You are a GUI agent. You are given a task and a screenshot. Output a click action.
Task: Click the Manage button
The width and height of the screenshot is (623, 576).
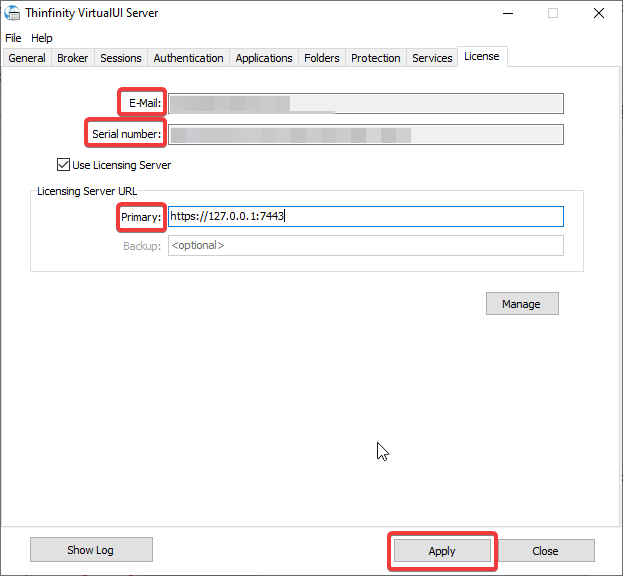coord(522,304)
